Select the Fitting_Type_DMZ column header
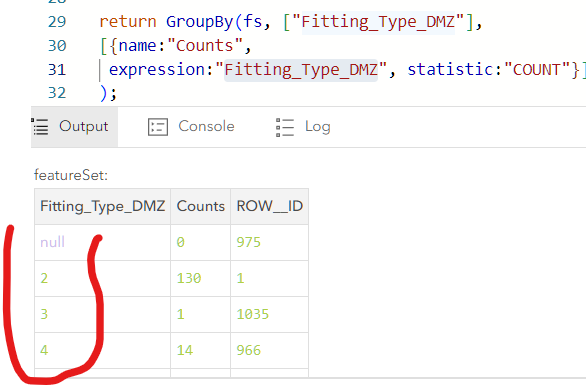The height and width of the screenshot is (392, 586). pos(102,206)
